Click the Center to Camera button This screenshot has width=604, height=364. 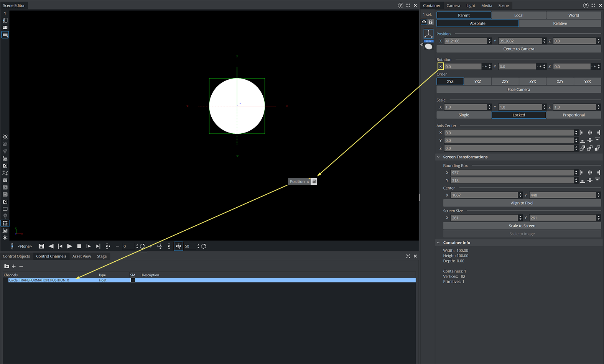[x=518, y=49]
